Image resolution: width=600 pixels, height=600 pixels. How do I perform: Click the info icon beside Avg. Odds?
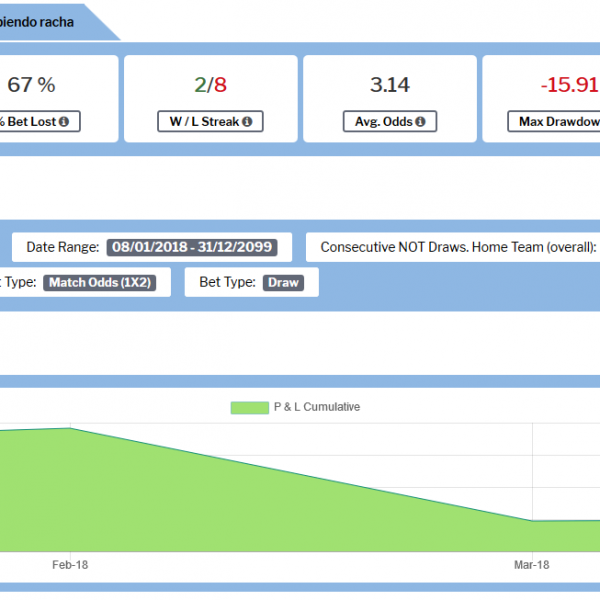pos(420,122)
